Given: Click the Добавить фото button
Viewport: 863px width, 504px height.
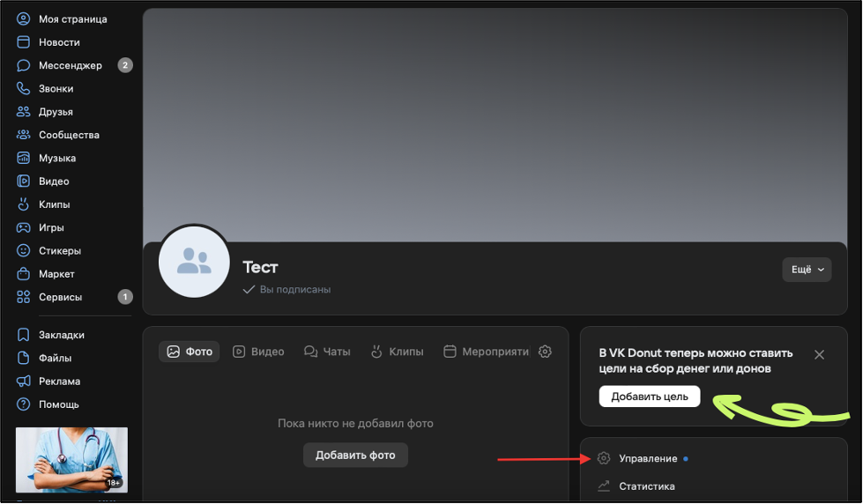Looking at the screenshot, I should [355, 455].
